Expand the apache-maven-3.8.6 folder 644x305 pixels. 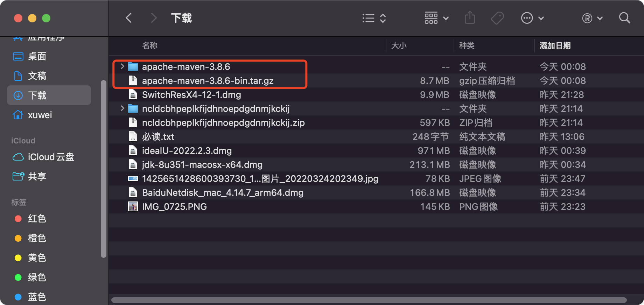pos(122,66)
